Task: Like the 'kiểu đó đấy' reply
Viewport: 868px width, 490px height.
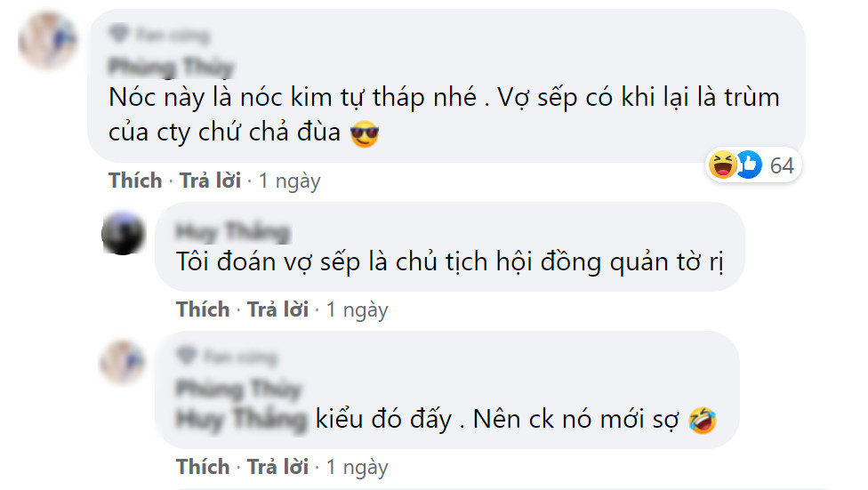Action: click(x=203, y=467)
